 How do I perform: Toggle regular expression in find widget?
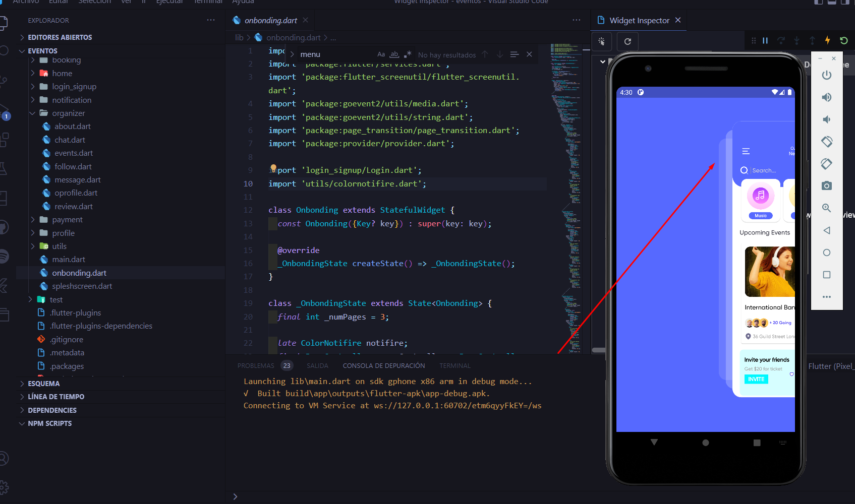[x=408, y=54]
